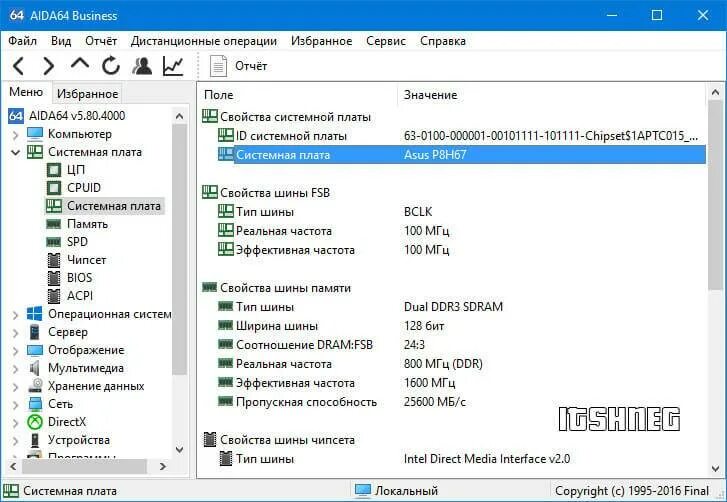Image resolution: width=727 pixels, height=502 pixels.
Task: Select the Системная плата child item in the tree
Action: [x=114, y=206]
